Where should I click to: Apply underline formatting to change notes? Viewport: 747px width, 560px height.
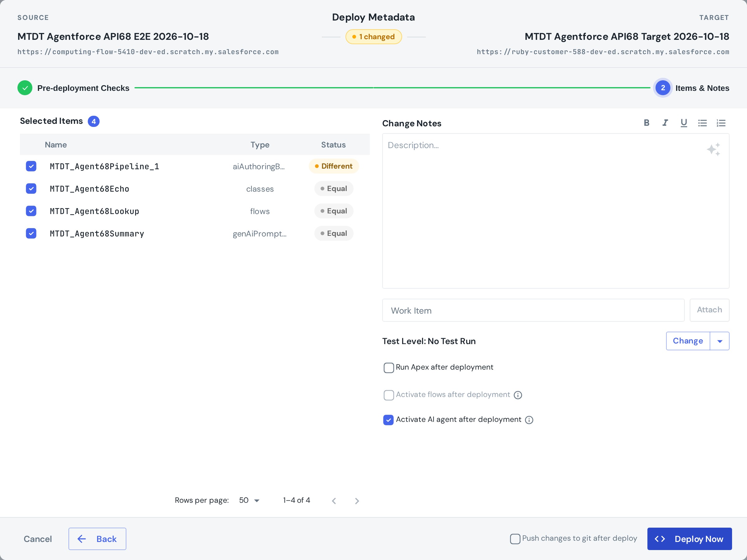point(684,123)
